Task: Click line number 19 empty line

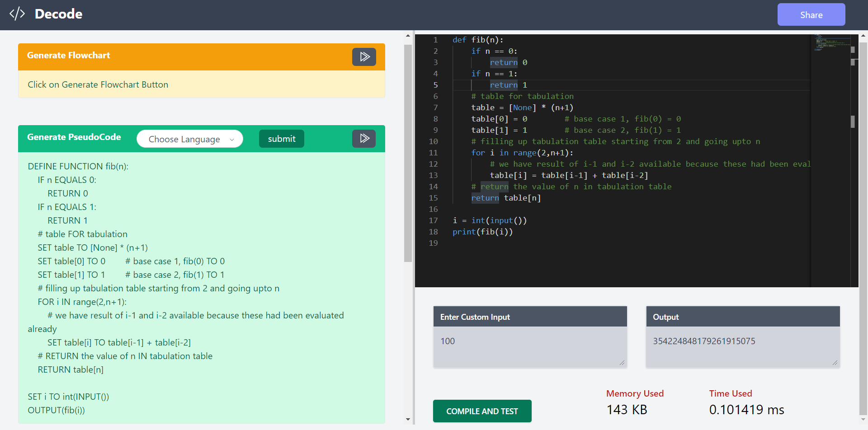Action: click(433, 243)
